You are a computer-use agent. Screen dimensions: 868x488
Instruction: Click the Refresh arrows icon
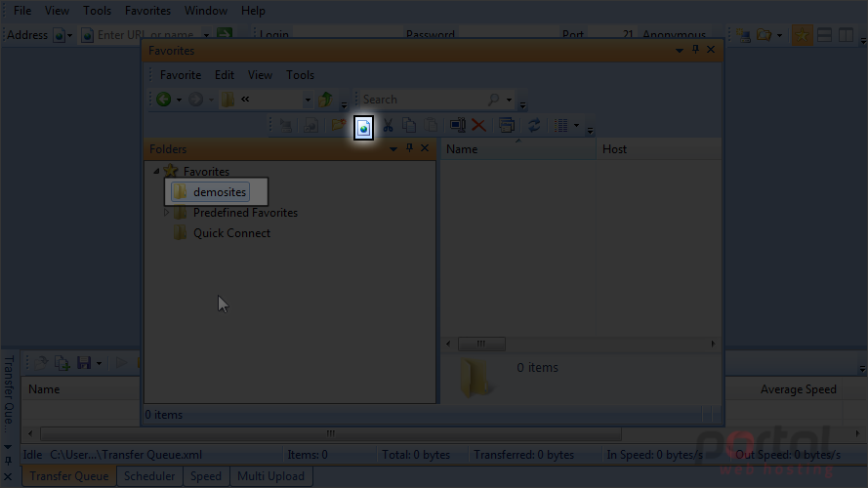534,125
